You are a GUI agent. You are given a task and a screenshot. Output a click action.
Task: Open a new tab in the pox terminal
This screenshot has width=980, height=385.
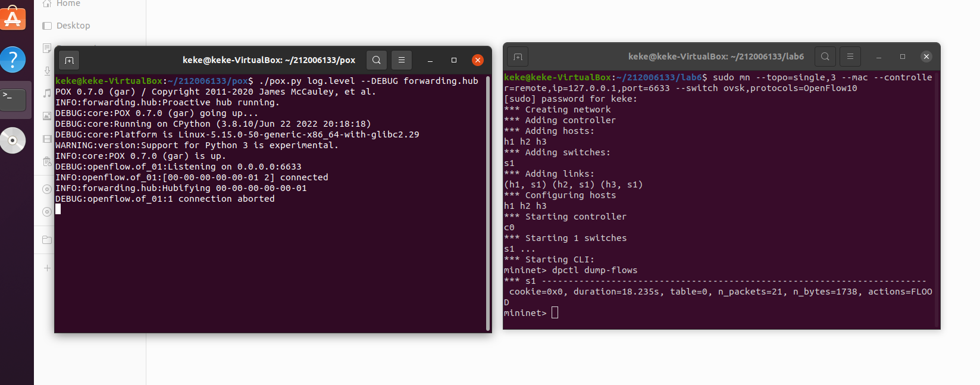[69, 60]
